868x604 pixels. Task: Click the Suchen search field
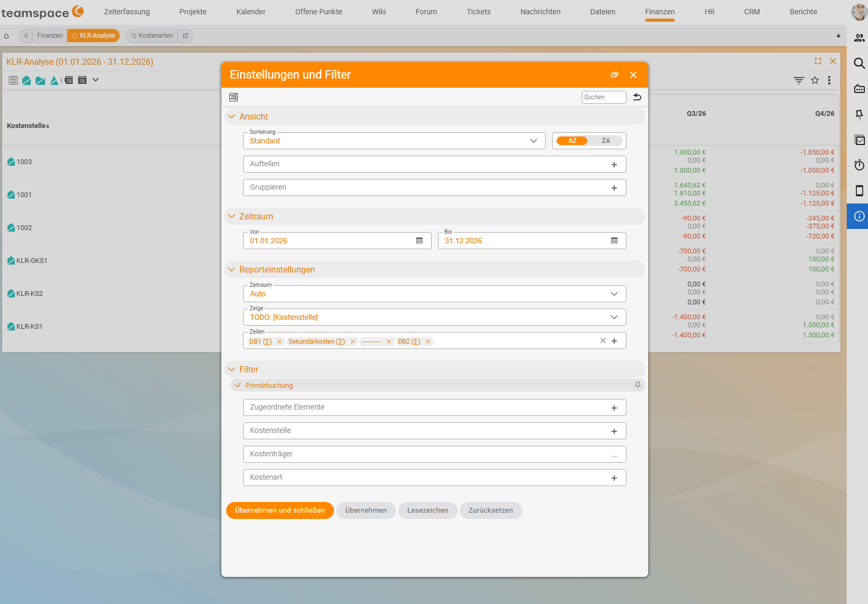coord(604,97)
